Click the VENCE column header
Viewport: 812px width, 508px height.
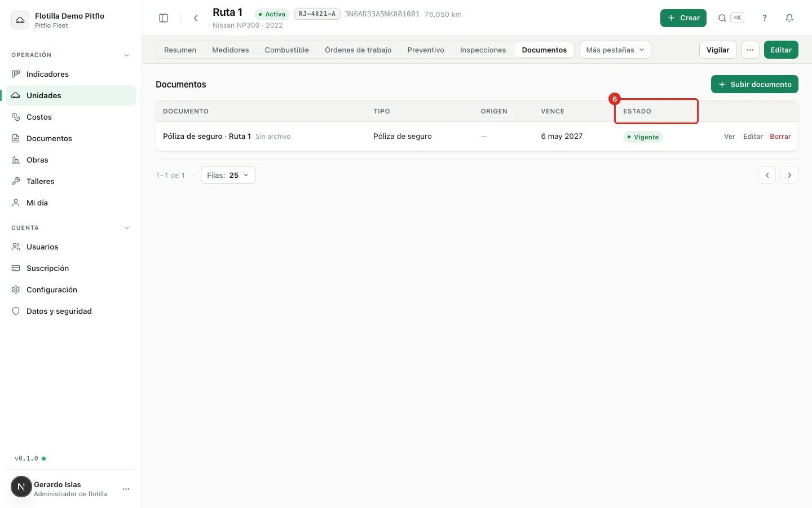click(x=553, y=111)
